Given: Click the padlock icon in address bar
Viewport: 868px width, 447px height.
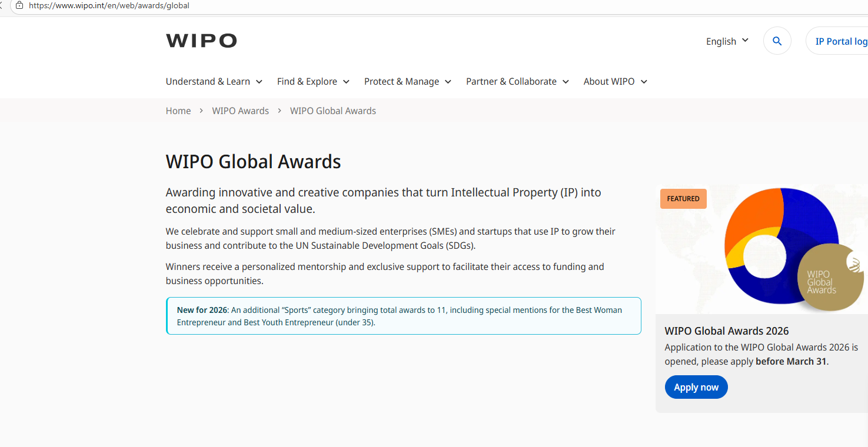Looking at the screenshot, I should (x=19, y=5).
